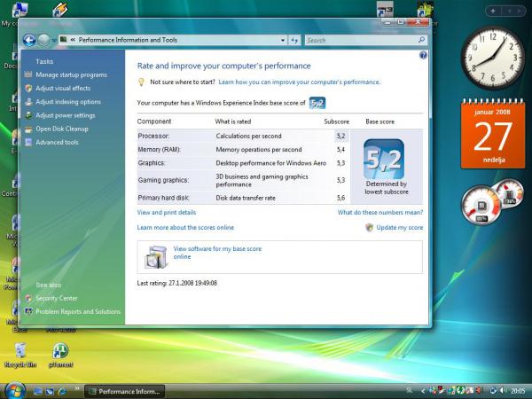The image size is (532, 399).
Task: Click the software box icon in the online panel
Action: (154, 257)
